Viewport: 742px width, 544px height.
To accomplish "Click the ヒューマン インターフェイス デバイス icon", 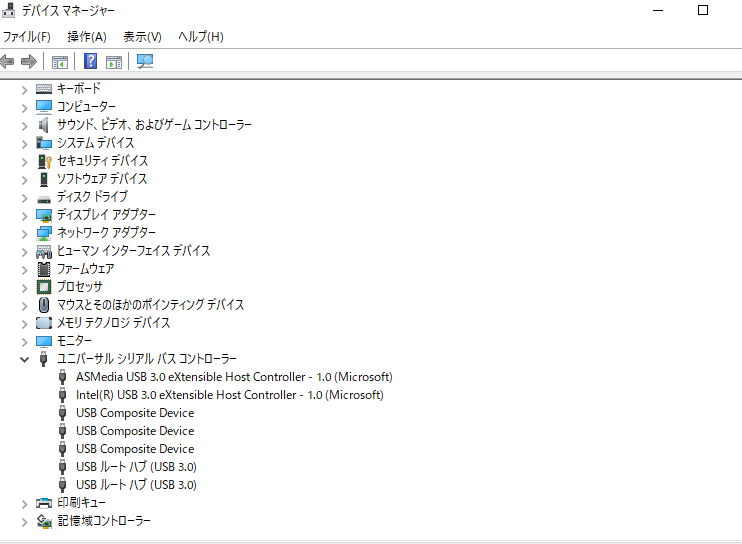I will click(44, 252).
